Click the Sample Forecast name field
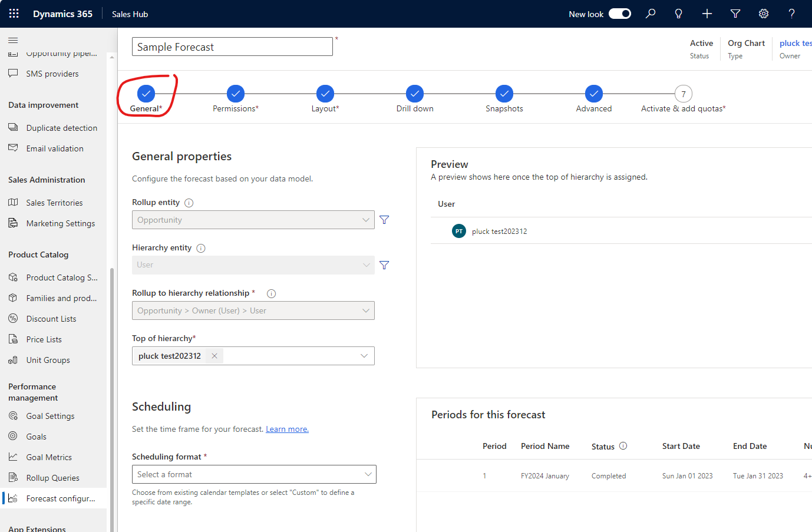The height and width of the screenshot is (532, 812). (232, 47)
